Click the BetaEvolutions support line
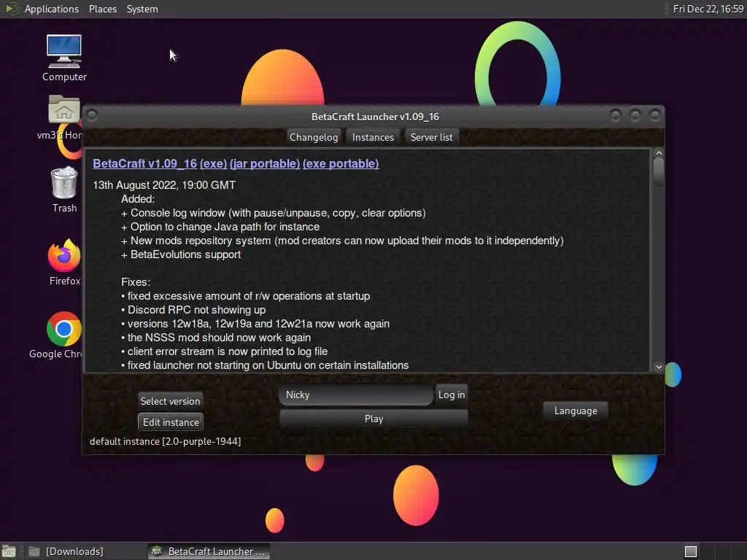747x560 pixels. pyautogui.click(x=181, y=254)
